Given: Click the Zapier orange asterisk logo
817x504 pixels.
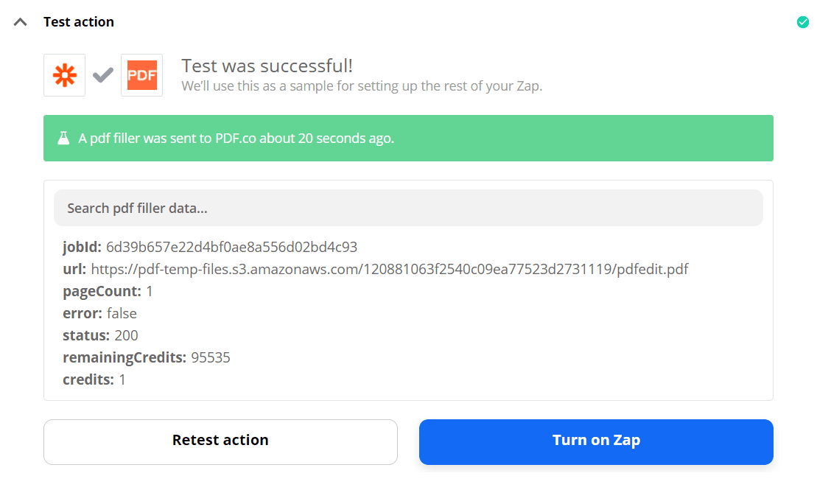Looking at the screenshot, I should tap(64, 74).
